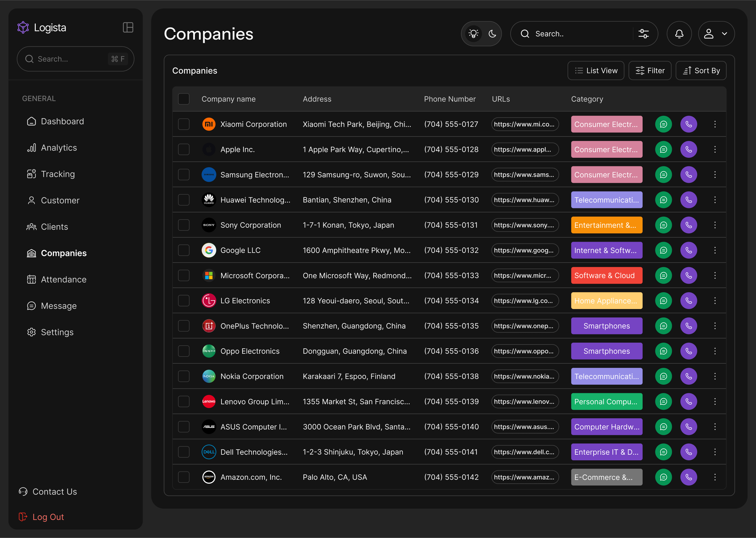Open search filter options sliders icon

643,34
